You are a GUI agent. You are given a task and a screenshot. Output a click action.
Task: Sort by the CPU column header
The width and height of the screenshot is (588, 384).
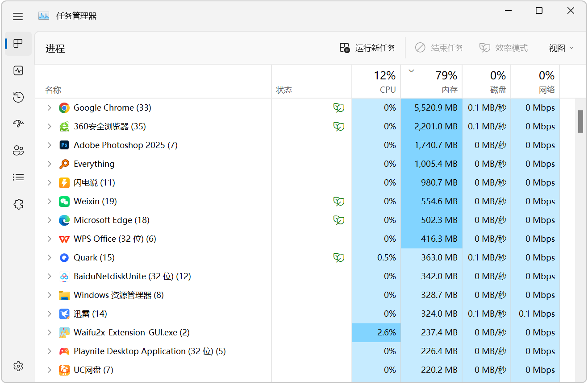click(x=376, y=82)
